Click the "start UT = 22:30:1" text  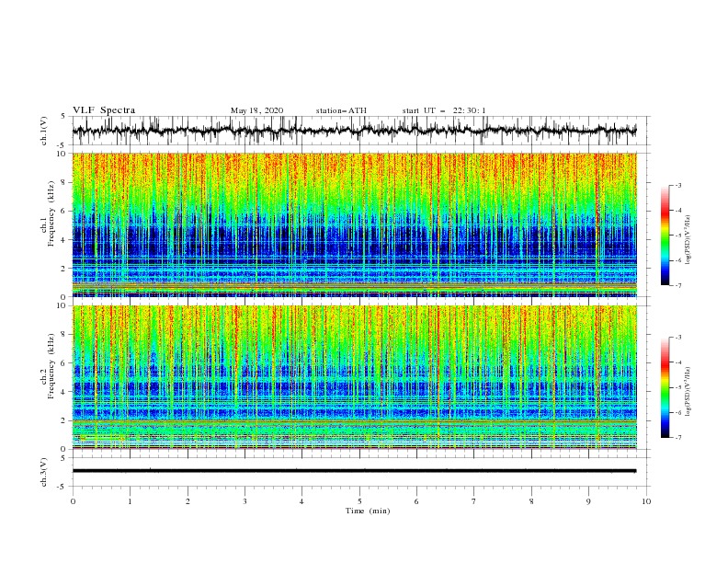[444, 110]
